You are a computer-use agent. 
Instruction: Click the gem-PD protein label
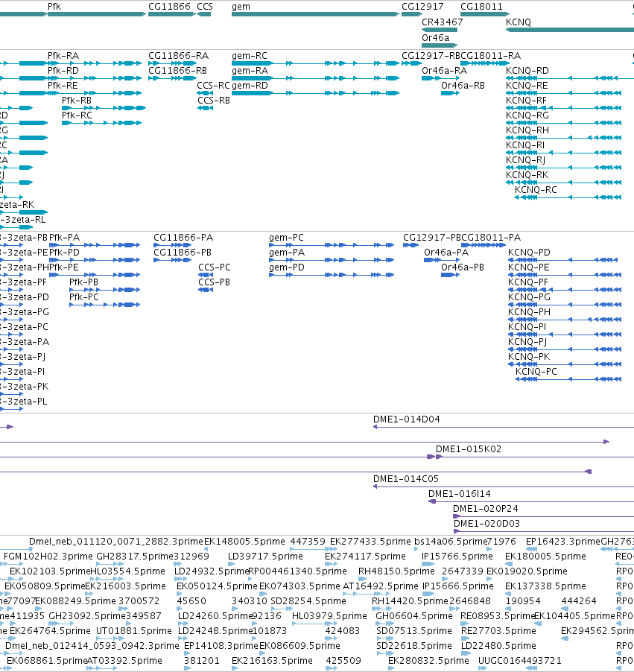287,267
